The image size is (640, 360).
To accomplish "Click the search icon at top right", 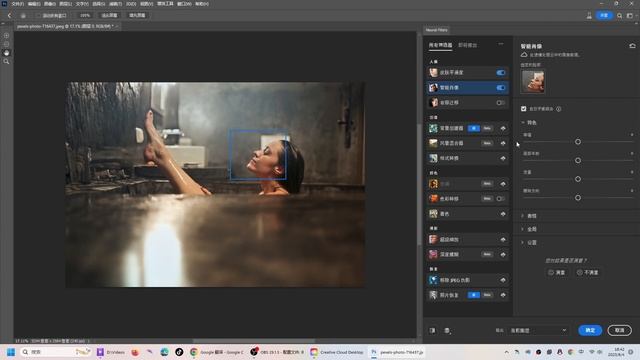I will pos(620,16).
